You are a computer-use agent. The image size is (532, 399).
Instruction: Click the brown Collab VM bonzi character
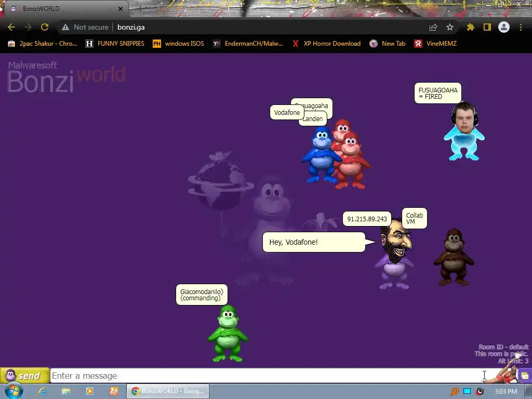(x=454, y=258)
